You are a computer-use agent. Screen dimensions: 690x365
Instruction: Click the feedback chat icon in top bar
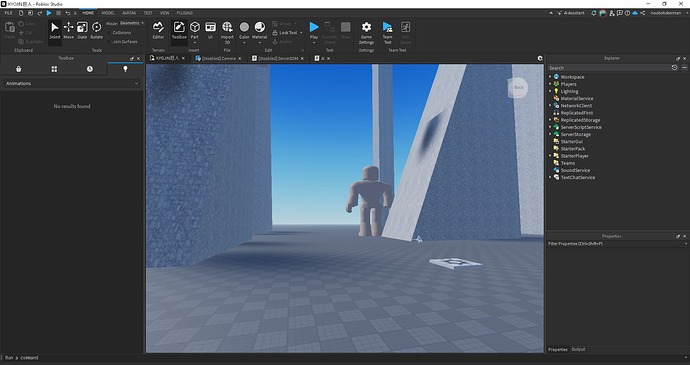[620, 13]
